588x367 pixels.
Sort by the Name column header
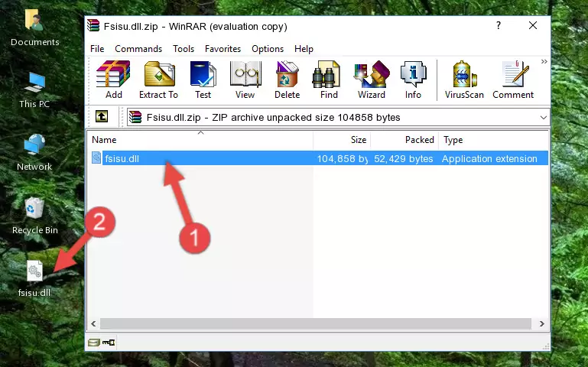coord(200,140)
